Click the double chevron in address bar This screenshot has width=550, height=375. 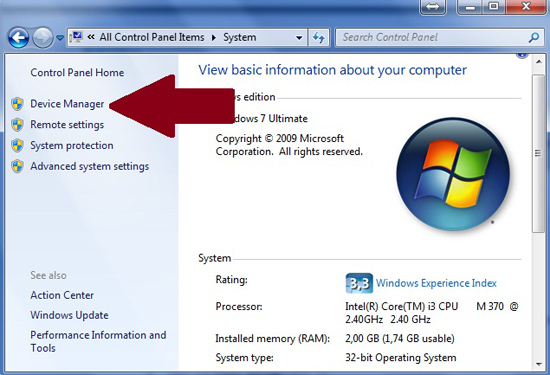pyautogui.click(x=91, y=37)
